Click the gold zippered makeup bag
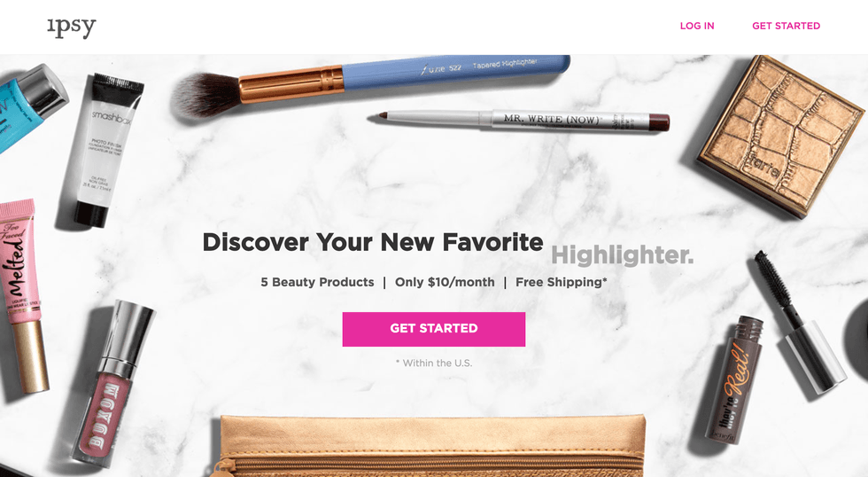Screen dimensions: 868x477 coord(432,446)
